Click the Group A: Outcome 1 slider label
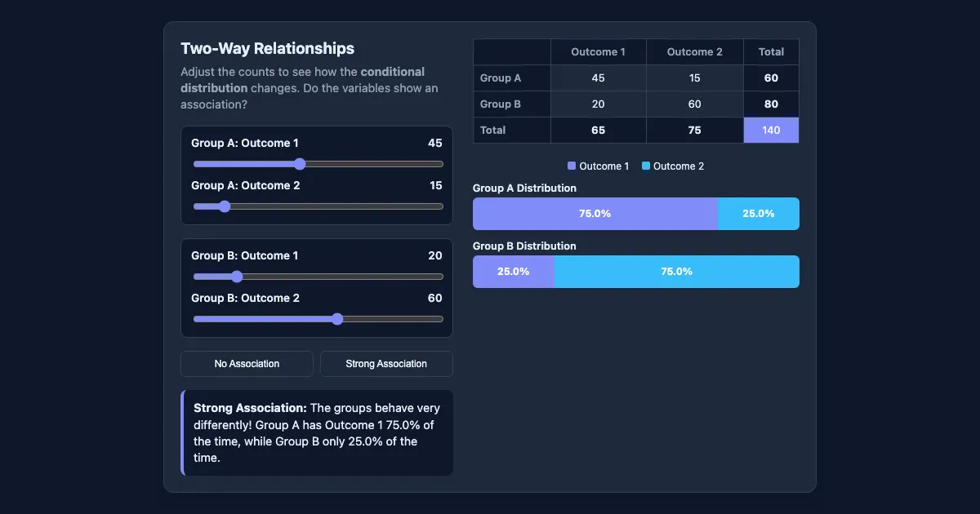 point(245,143)
